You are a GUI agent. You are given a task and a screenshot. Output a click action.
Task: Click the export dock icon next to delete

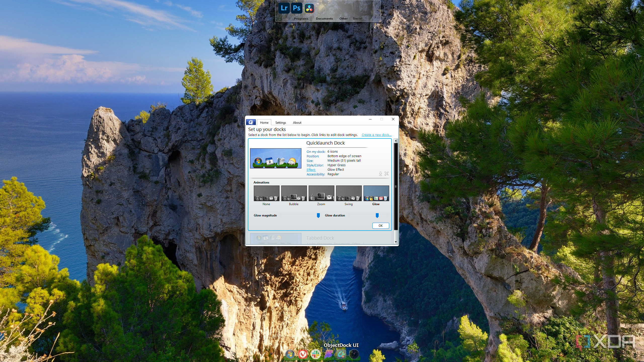[380, 174]
